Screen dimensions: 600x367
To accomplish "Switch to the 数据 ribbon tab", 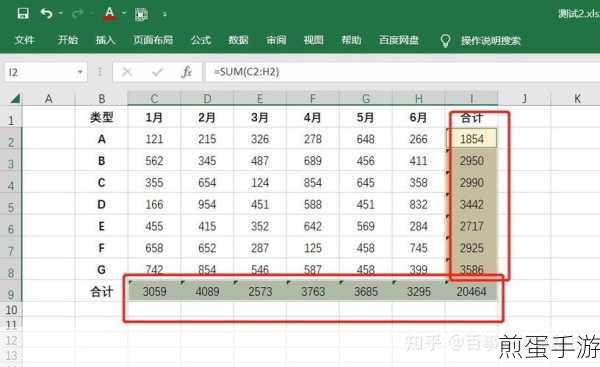I will 238,40.
